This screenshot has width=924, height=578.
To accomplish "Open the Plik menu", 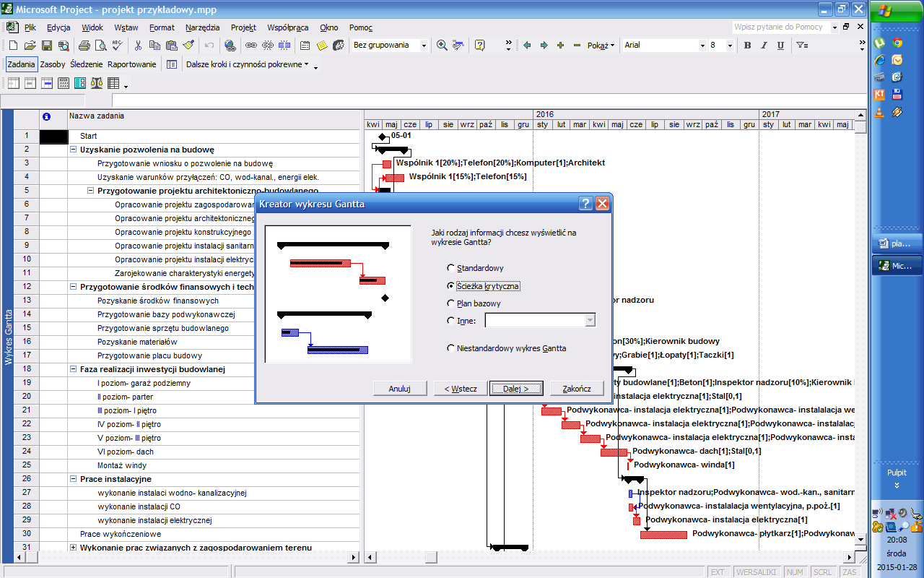I will coord(30,27).
